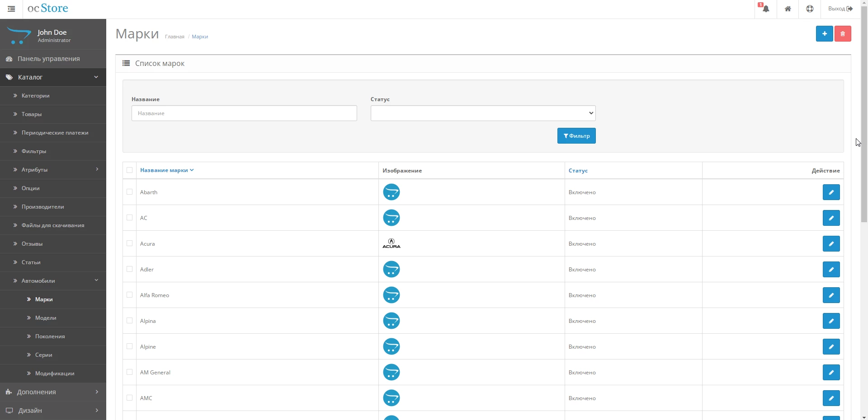The height and width of the screenshot is (420, 868).
Task: Edit the Alpine brand pencil icon
Action: point(831,346)
